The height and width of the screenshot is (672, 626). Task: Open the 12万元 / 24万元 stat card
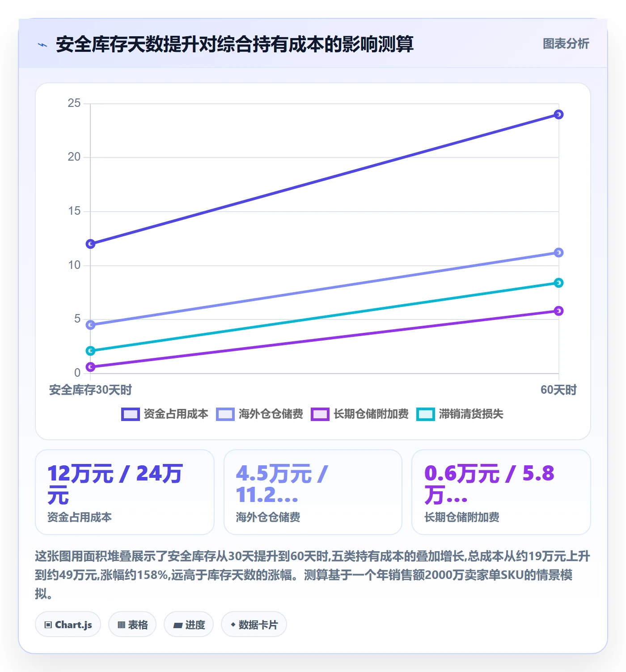[125, 492]
